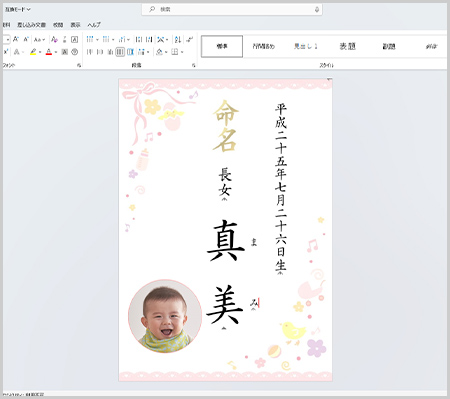Open multilevel list menu
Screen dimensions: 450x399
(124, 39)
